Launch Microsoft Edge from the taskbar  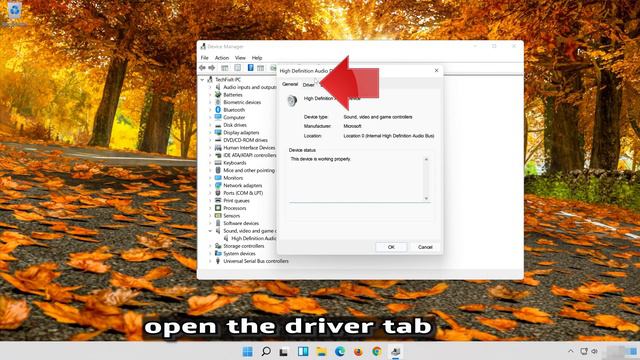tap(340, 351)
